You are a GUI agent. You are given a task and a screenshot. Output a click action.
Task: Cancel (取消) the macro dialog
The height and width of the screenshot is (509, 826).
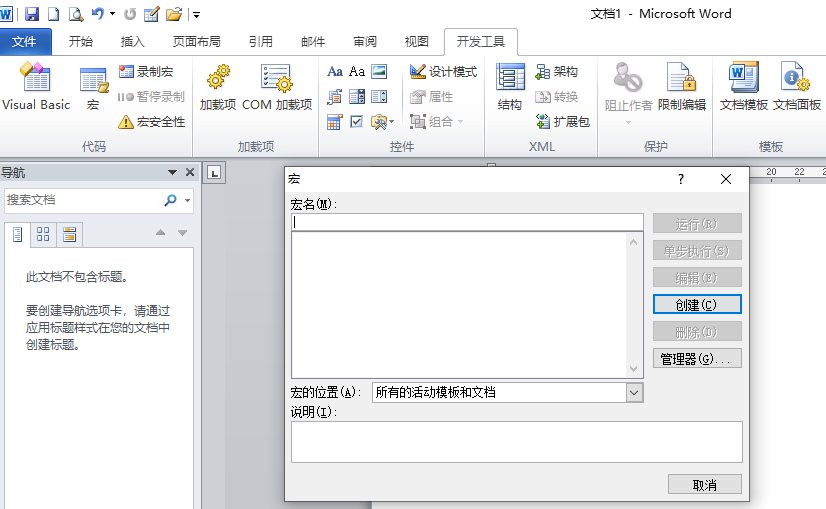pyautogui.click(x=704, y=485)
